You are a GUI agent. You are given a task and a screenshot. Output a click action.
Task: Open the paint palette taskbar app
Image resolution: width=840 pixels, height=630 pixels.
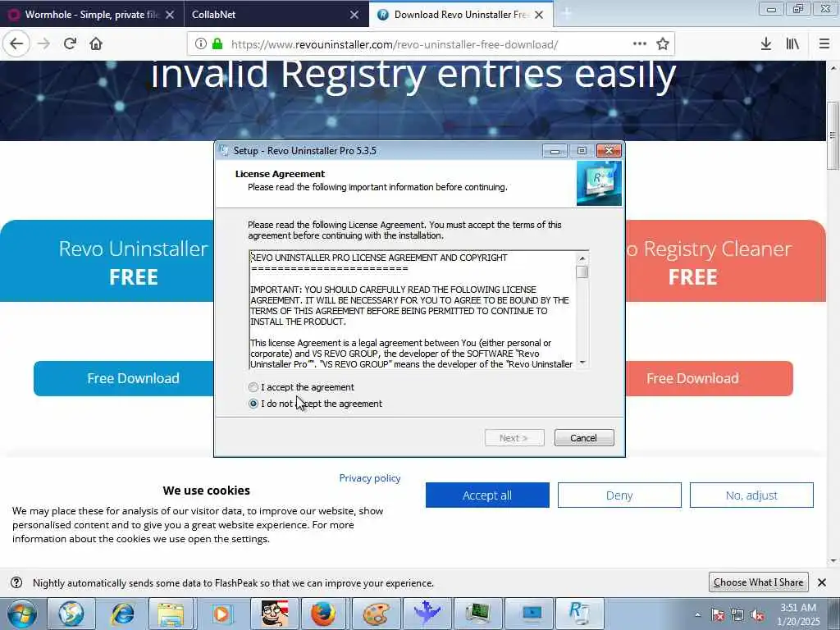[376, 614]
